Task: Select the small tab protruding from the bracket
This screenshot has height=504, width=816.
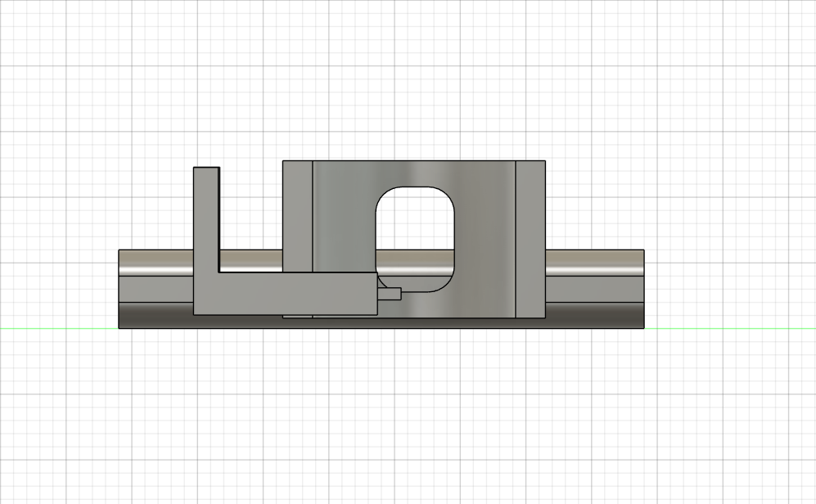Action: [x=390, y=294]
